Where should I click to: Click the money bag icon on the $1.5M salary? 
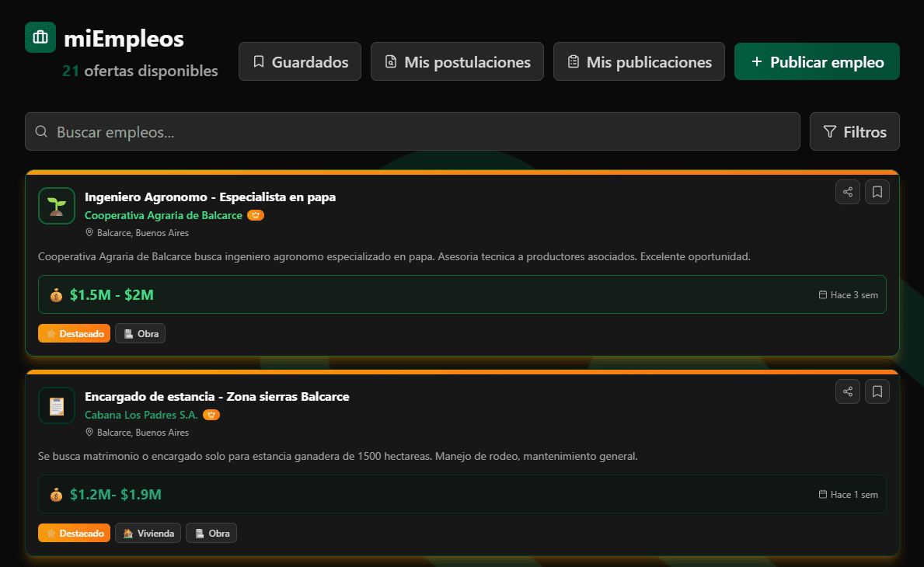pyautogui.click(x=55, y=294)
